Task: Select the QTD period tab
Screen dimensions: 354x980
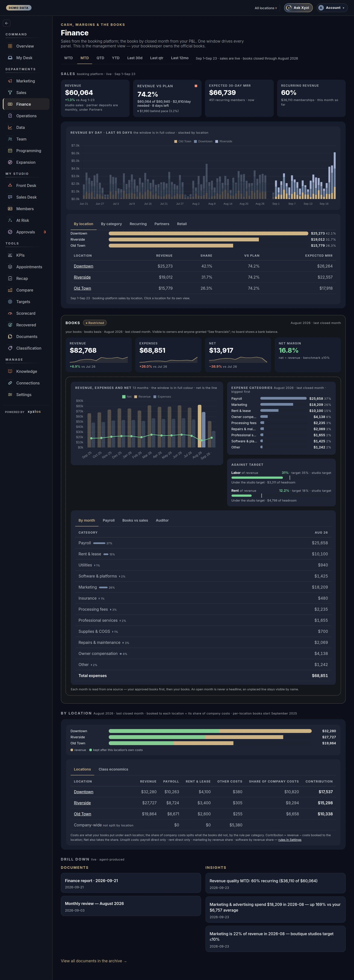Action: pos(100,58)
